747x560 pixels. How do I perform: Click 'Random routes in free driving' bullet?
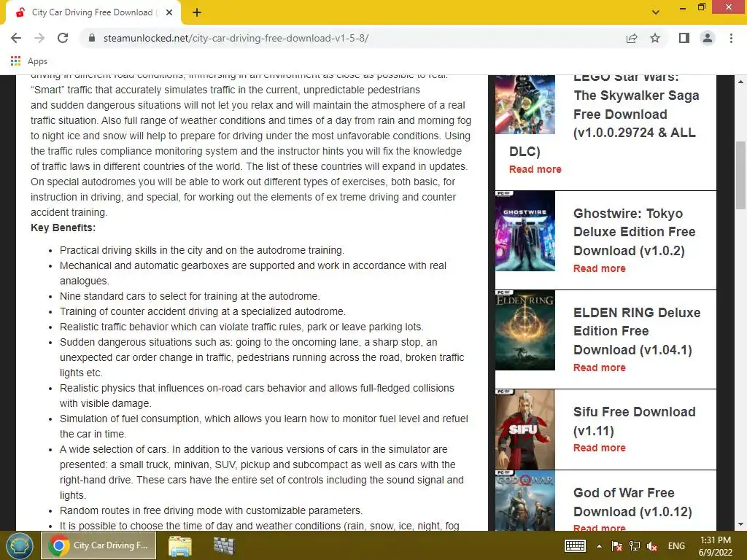(211, 510)
